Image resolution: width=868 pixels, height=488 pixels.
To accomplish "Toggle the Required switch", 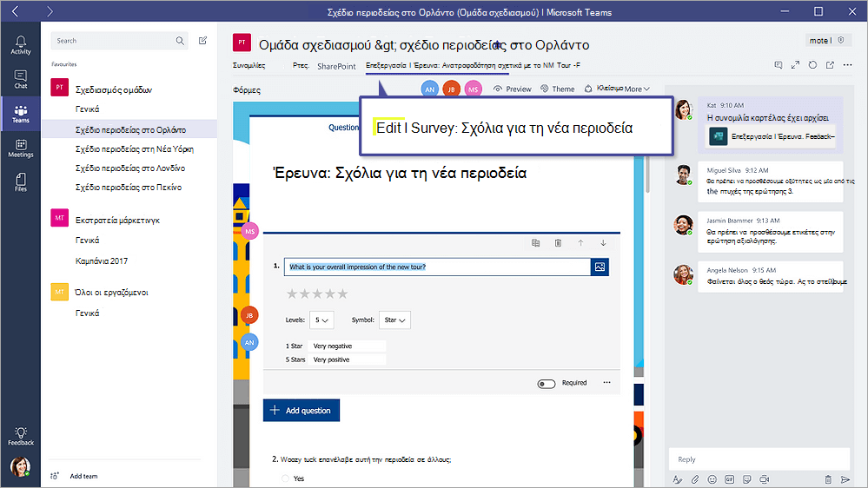I will pos(547,384).
